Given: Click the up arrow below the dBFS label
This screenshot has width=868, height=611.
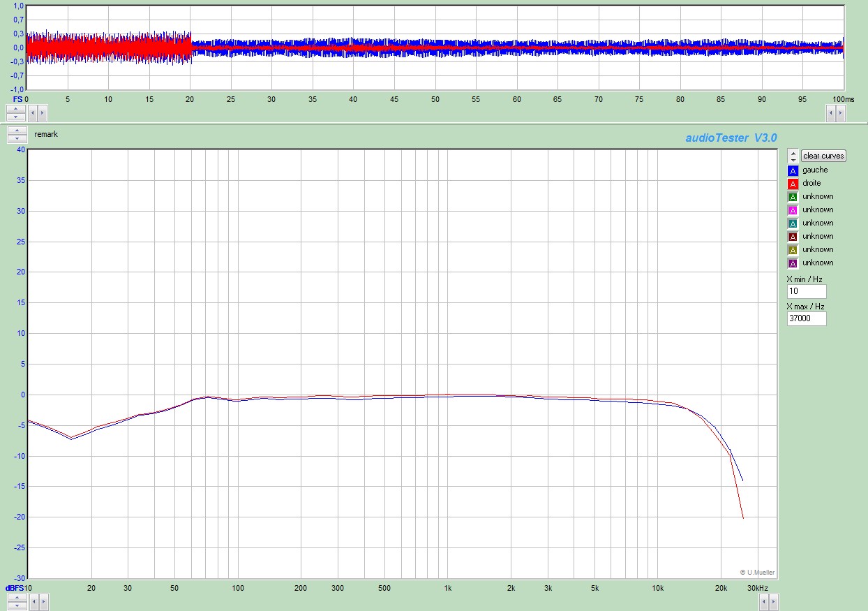Looking at the screenshot, I should (16, 597).
